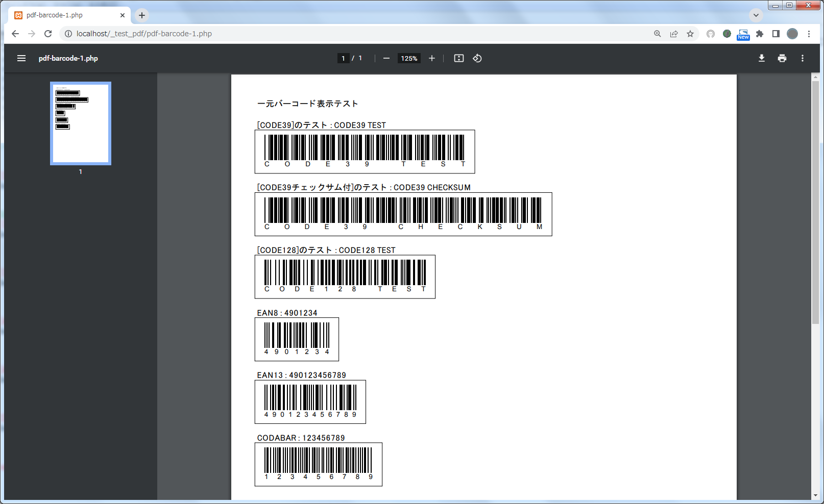This screenshot has height=504, width=824.
Task: Click the scrollbar down arrow
Action: tap(815, 495)
